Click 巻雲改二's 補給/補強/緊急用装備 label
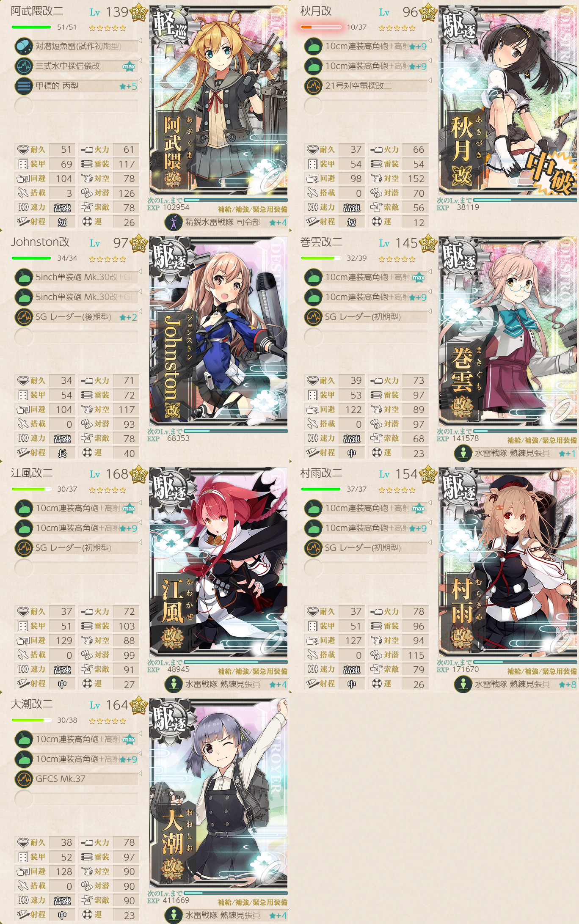Screen dimensions: 579x924 click(542, 440)
